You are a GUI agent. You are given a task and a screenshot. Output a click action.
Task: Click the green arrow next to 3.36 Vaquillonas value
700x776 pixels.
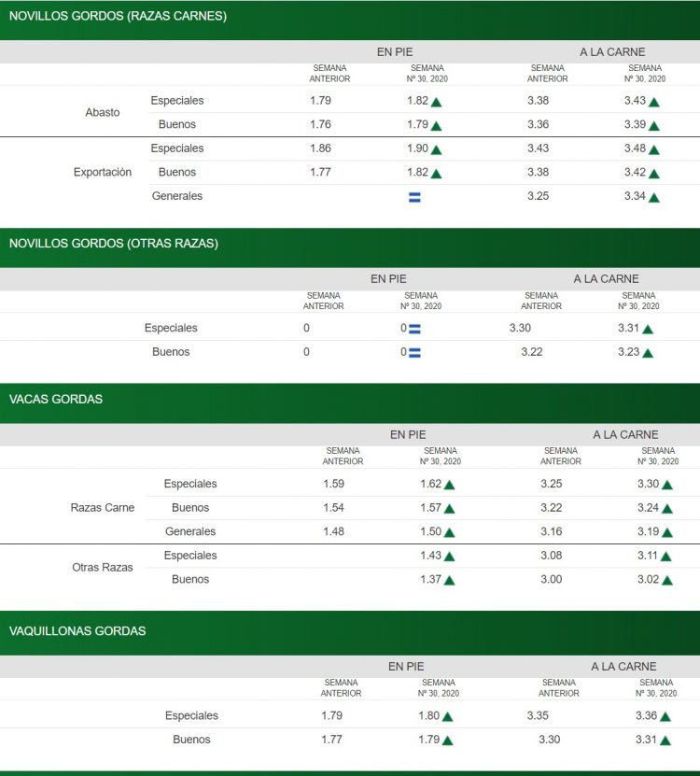tap(666, 716)
